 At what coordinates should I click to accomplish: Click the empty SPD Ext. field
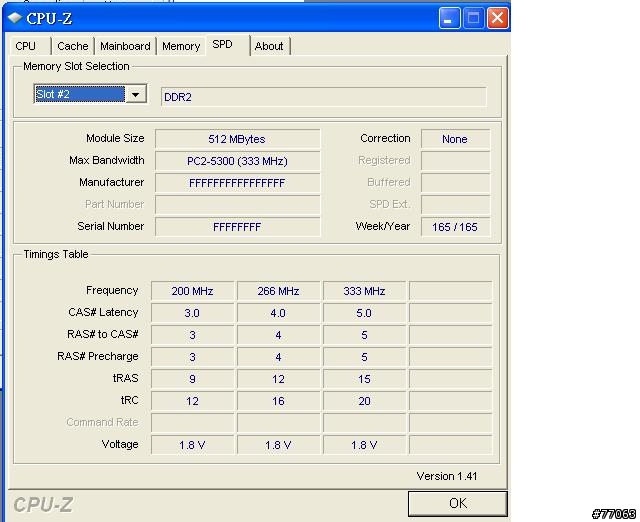[455, 205]
